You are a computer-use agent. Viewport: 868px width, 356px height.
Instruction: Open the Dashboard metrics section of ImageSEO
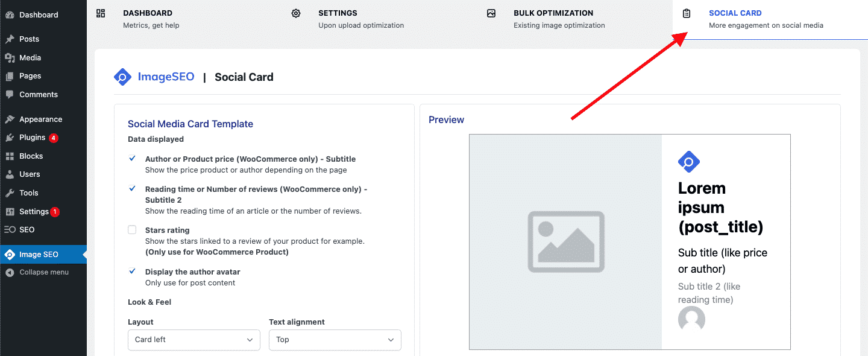(148, 13)
